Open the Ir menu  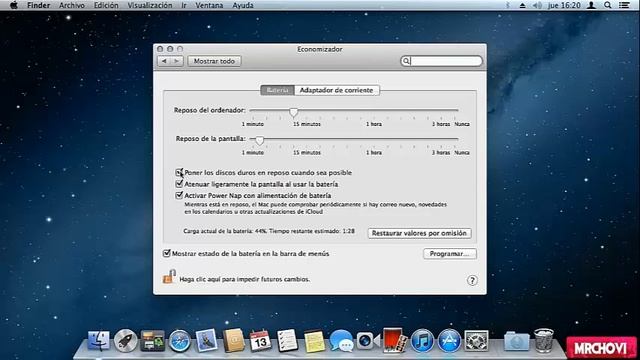pos(184,5)
